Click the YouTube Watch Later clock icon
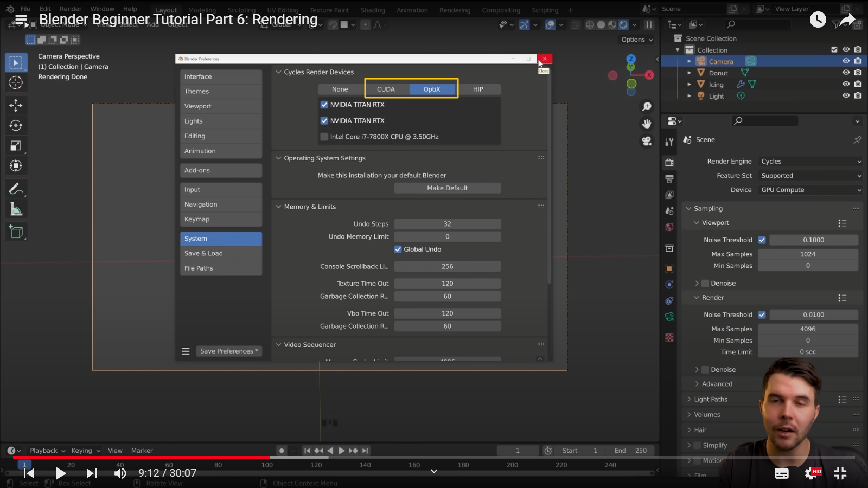This screenshot has height=488, width=868. click(x=818, y=20)
